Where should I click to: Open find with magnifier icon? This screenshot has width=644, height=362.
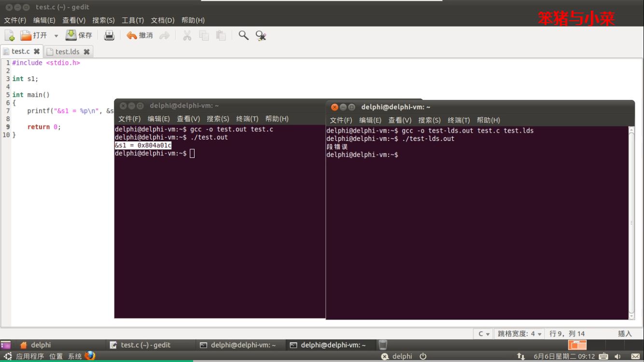[x=244, y=35]
